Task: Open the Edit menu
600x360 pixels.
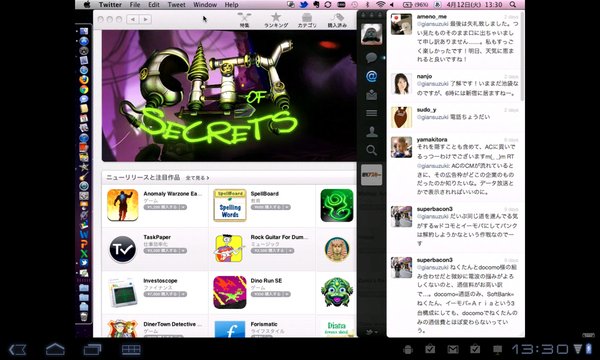Action: coord(154,5)
